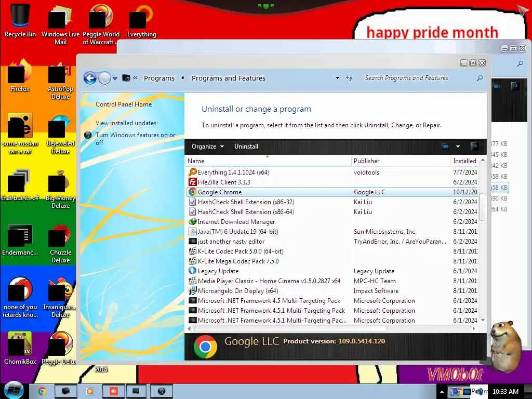Select the Legacy Update row
Screen dimensions: 532x399
tap(332, 271)
